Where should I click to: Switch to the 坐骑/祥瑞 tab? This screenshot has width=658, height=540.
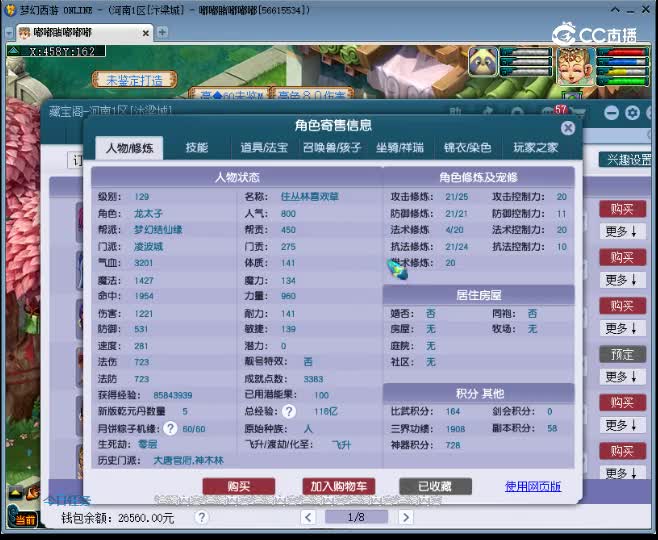(400, 147)
